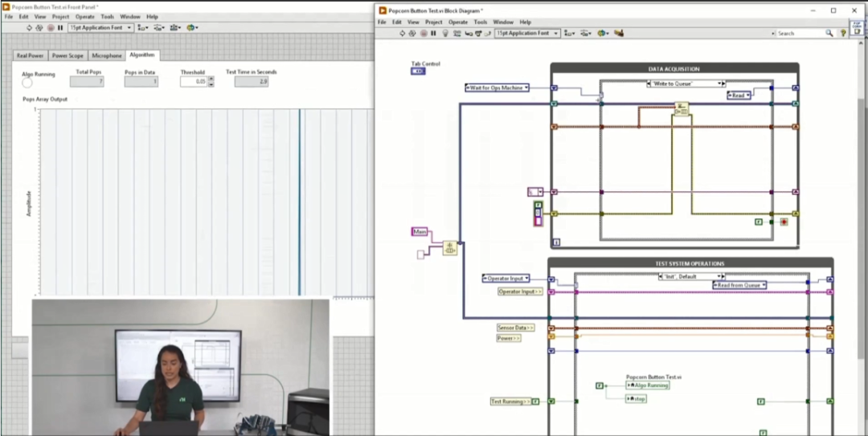The width and height of the screenshot is (868, 436).
Task: Click Run Continuously in Block Diagram toolbar
Action: 412,34
